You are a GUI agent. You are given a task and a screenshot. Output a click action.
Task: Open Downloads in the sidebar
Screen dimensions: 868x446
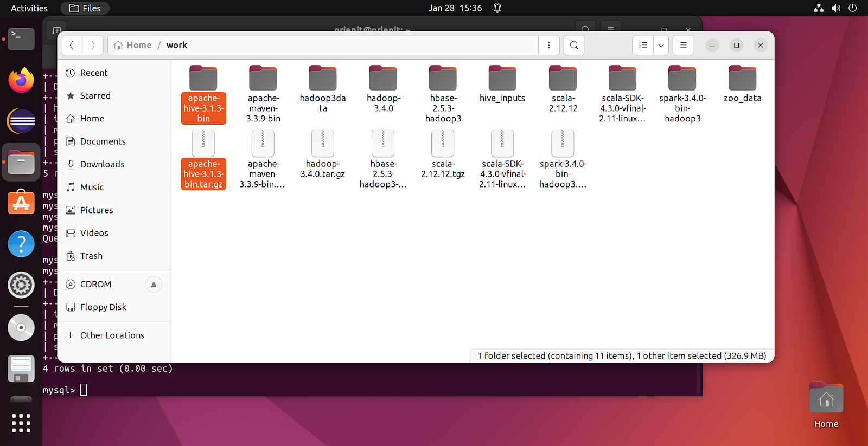pyautogui.click(x=114, y=164)
